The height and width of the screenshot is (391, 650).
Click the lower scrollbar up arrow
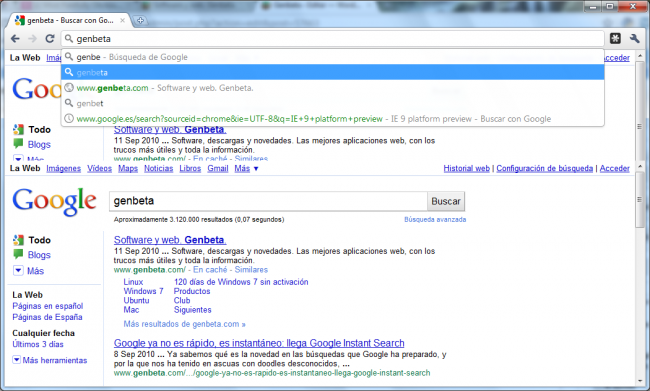(640, 167)
